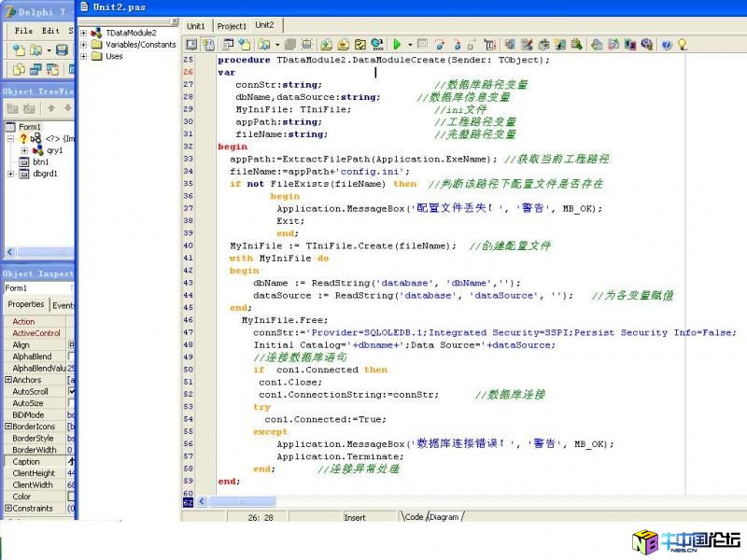Click the Help question mark toolbar icon
The height and width of the screenshot is (560, 747).
(667, 44)
